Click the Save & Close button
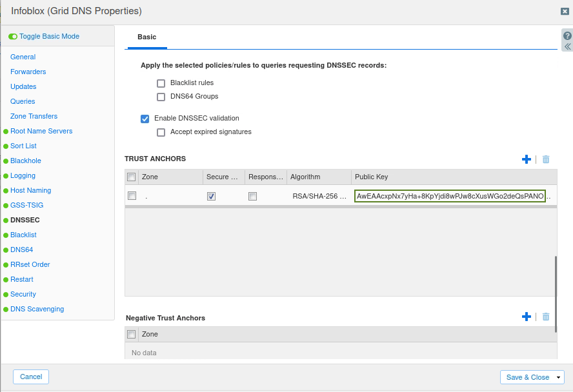The image size is (573, 392). pyautogui.click(x=527, y=377)
